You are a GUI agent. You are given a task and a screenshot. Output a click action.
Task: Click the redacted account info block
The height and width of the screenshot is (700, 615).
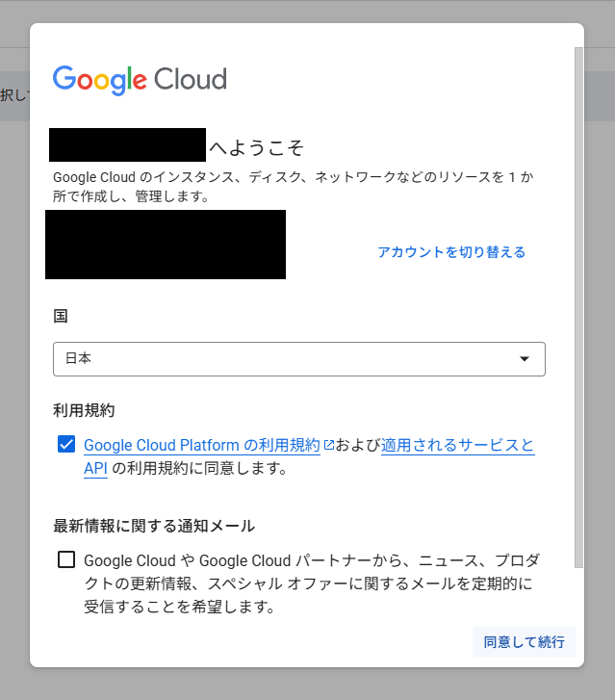(x=166, y=245)
